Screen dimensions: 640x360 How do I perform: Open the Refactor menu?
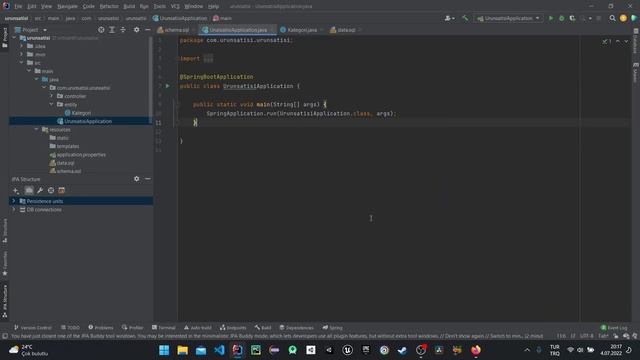pos(109,7)
